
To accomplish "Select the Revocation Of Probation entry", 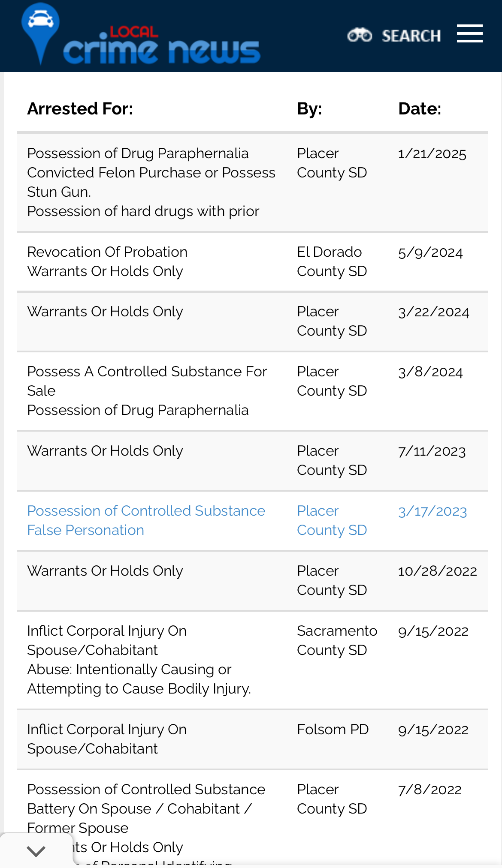I will (107, 252).
